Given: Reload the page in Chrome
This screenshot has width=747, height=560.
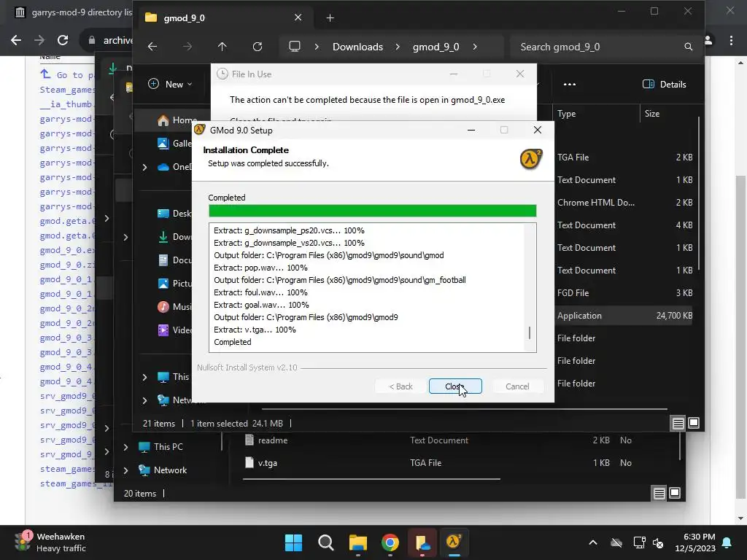Looking at the screenshot, I should (63, 40).
